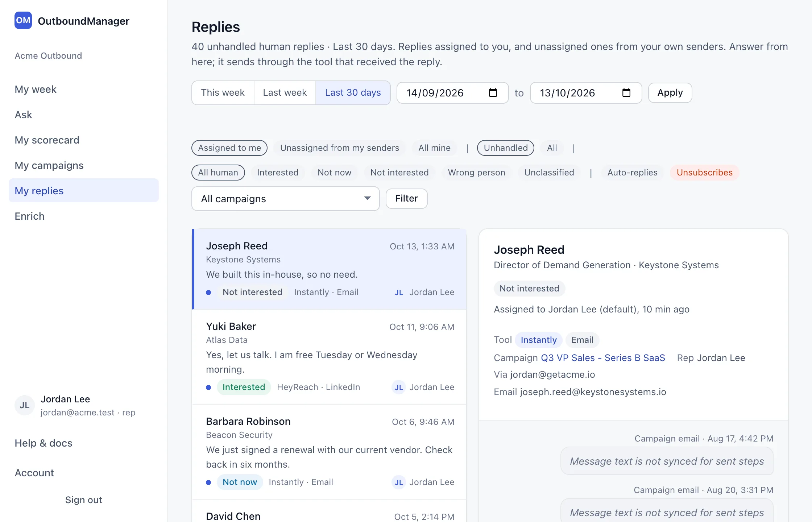Open Barbara Robinson's reply
Image resolution: width=812 pixels, height=522 pixels.
click(329, 452)
